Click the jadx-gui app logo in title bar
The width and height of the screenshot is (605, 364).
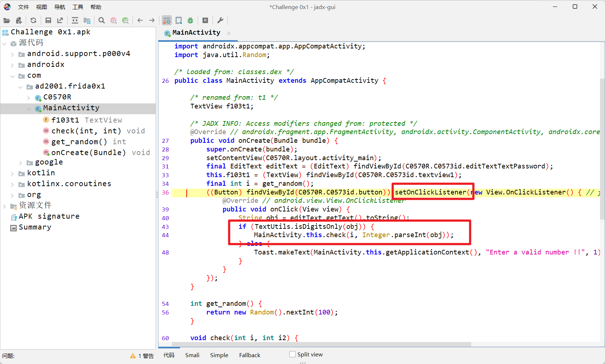(x=7, y=7)
